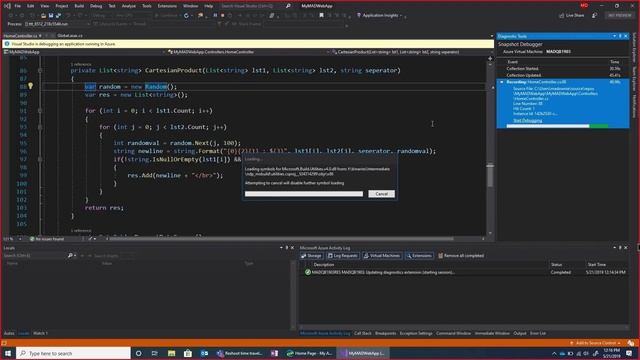Click the Save All toolbar icon
The width and height of the screenshot is (640, 360).
58,16
